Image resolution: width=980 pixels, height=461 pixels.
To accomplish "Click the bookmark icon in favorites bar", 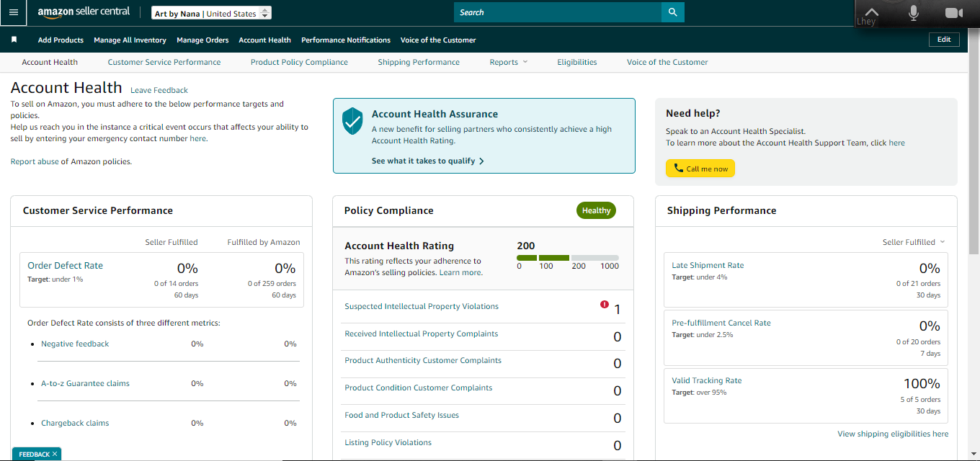I will point(14,40).
